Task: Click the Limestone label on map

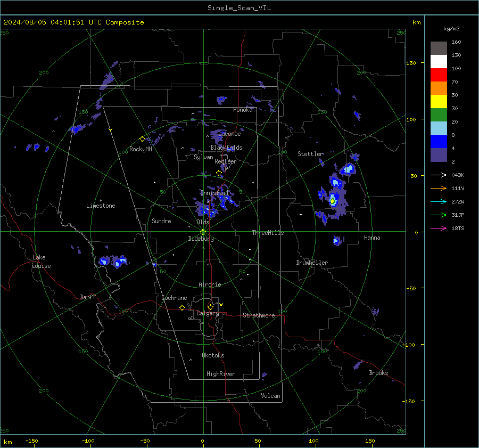Action: click(101, 206)
